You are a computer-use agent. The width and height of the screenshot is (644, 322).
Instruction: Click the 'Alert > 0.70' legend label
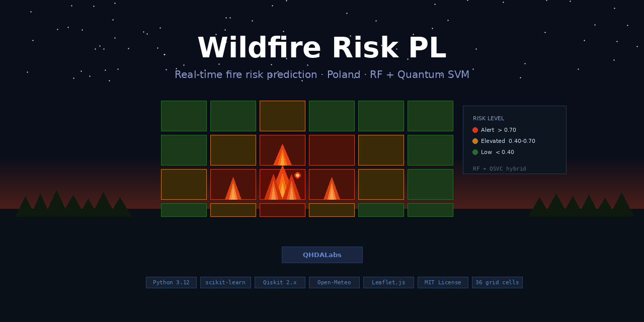click(x=499, y=130)
